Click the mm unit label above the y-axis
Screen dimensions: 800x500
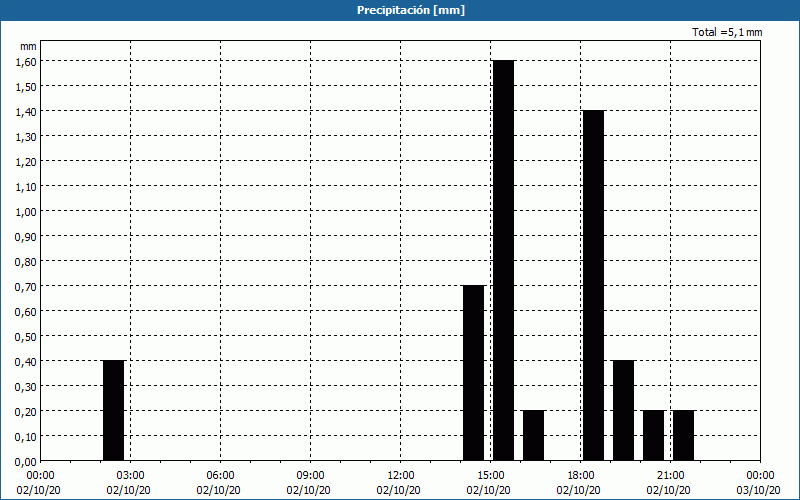click(x=28, y=46)
